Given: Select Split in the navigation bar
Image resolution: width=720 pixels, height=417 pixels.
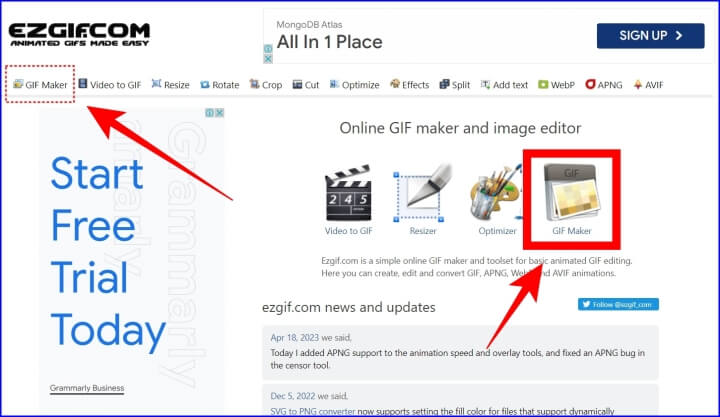Looking at the screenshot, I should tap(455, 85).
